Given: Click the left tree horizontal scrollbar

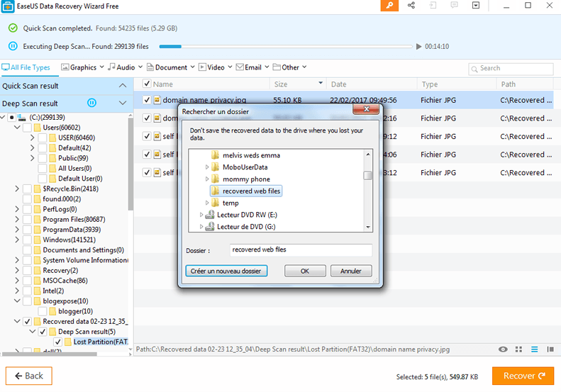Looking at the screenshot, I should pos(50,354).
